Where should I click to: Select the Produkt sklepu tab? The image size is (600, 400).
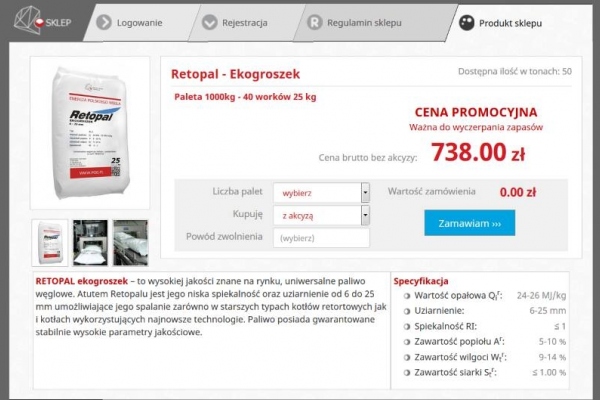click(x=510, y=23)
